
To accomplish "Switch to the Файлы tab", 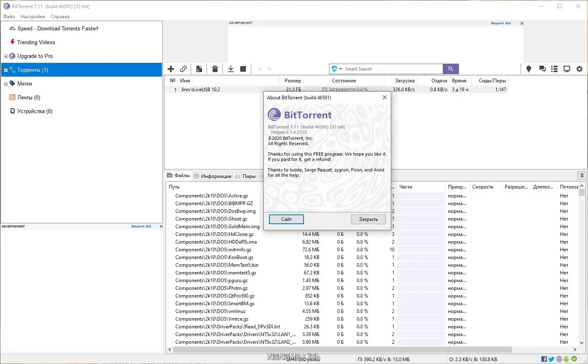I will (x=178, y=176).
